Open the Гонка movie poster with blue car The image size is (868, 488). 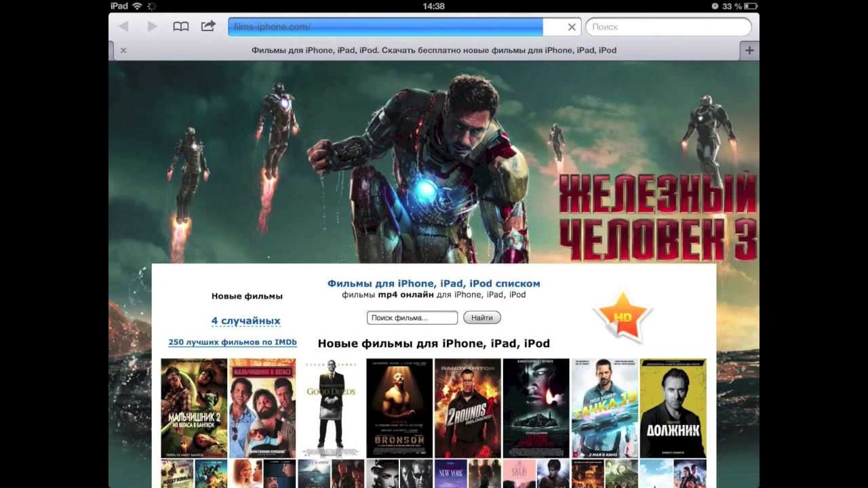(x=605, y=408)
